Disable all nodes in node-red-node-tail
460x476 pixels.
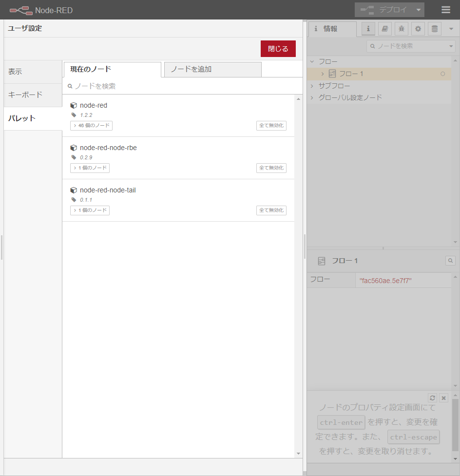pyautogui.click(x=271, y=210)
